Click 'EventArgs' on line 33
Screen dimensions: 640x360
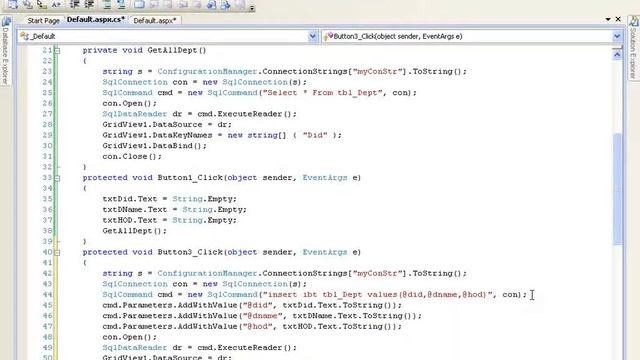pos(325,178)
